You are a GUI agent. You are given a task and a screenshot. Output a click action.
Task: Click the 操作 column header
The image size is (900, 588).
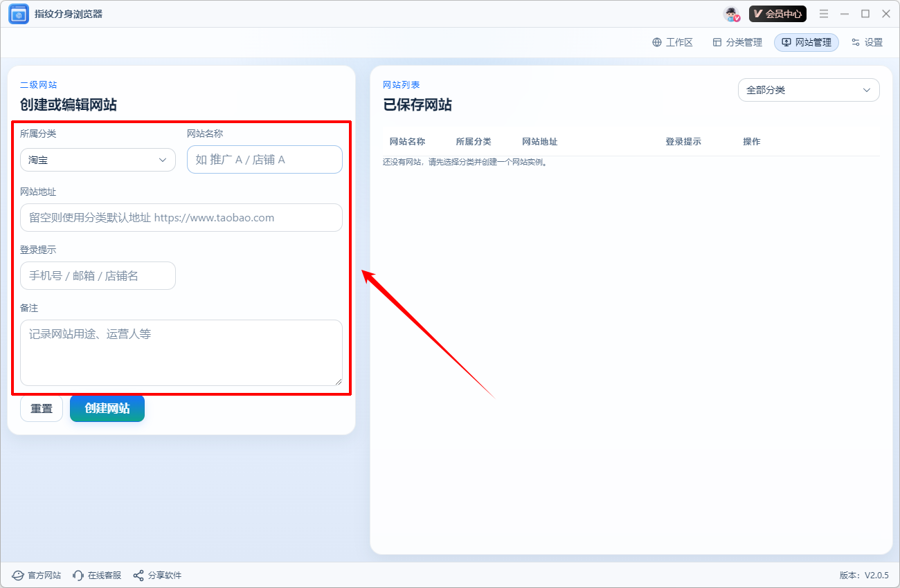point(752,141)
